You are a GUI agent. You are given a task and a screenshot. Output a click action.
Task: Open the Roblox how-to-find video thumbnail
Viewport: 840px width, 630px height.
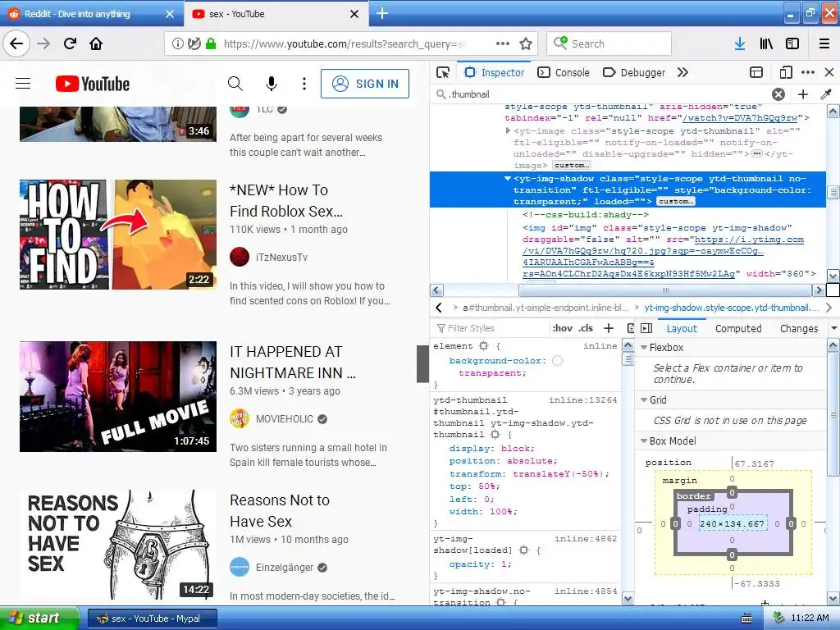[118, 235]
